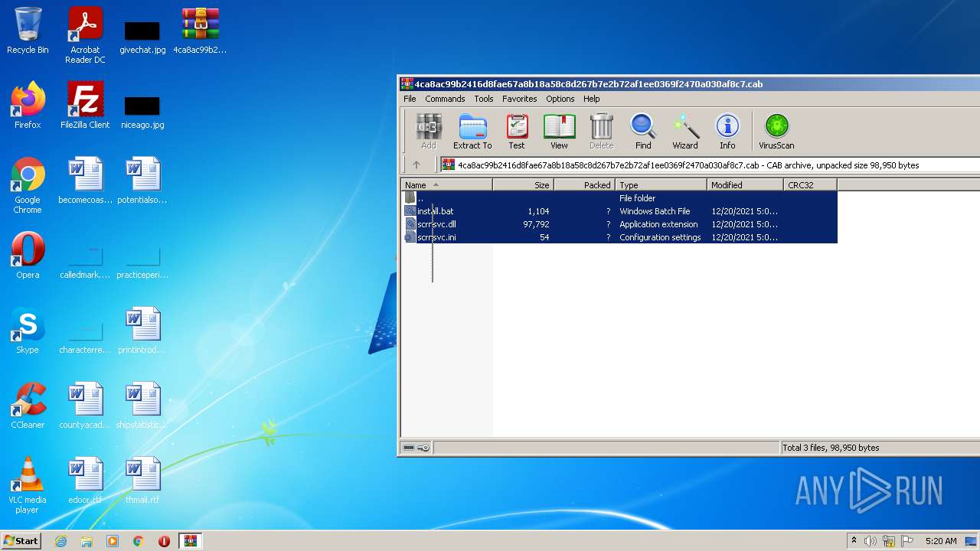Screen dimensions: 980x551
Task: Click the Action Center flag tray icon
Action: click(x=907, y=541)
